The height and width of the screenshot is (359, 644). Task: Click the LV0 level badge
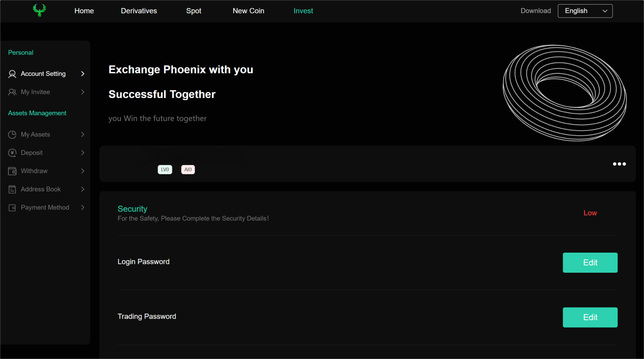point(165,170)
